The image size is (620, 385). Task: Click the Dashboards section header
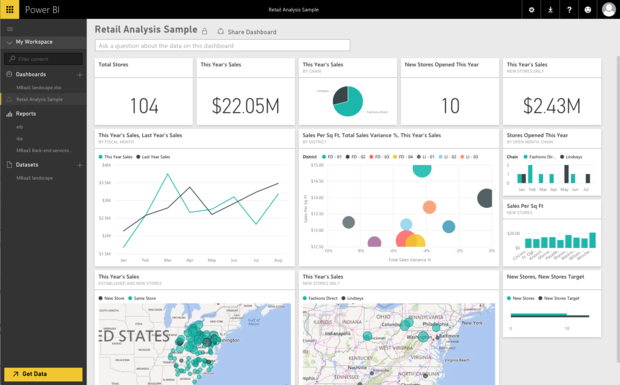[31, 74]
